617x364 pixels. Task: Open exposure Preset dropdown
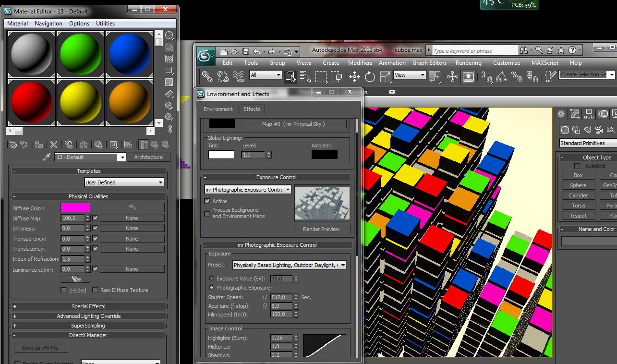(290, 265)
